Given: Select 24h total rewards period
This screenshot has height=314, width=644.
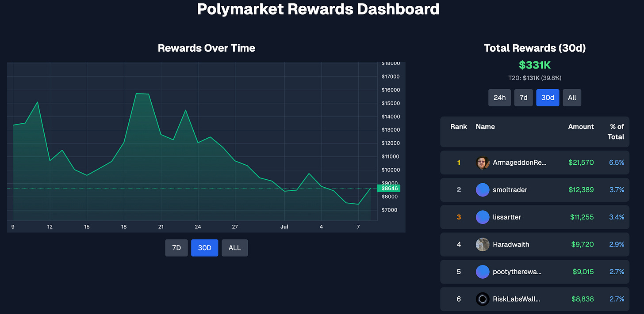Looking at the screenshot, I should point(499,98).
